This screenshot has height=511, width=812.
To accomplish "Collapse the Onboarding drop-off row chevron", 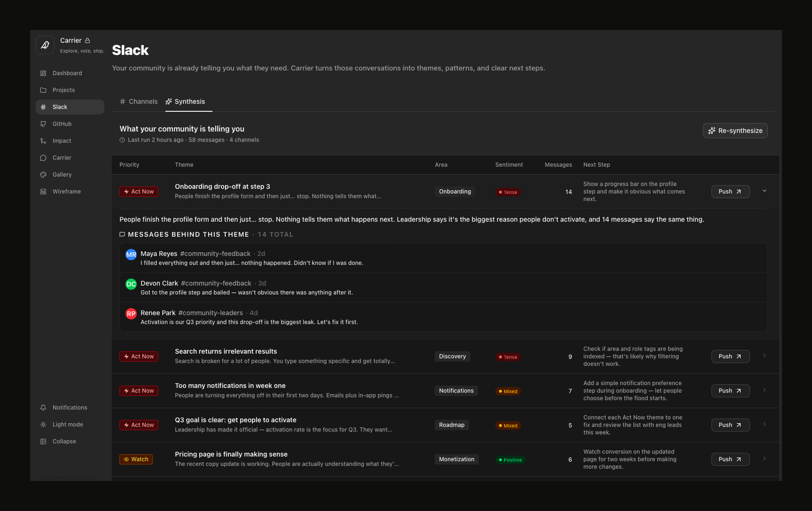I will (x=765, y=191).
